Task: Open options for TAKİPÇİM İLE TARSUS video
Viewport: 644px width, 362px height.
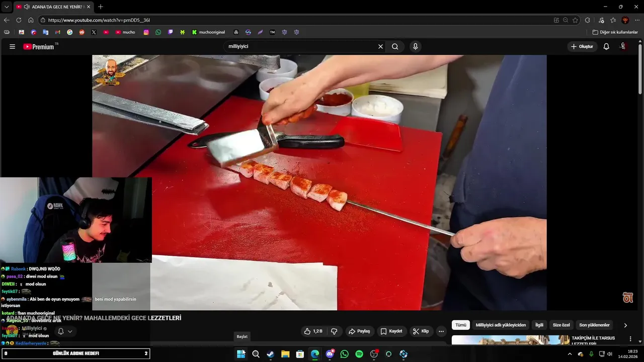Action: [630, 339]
